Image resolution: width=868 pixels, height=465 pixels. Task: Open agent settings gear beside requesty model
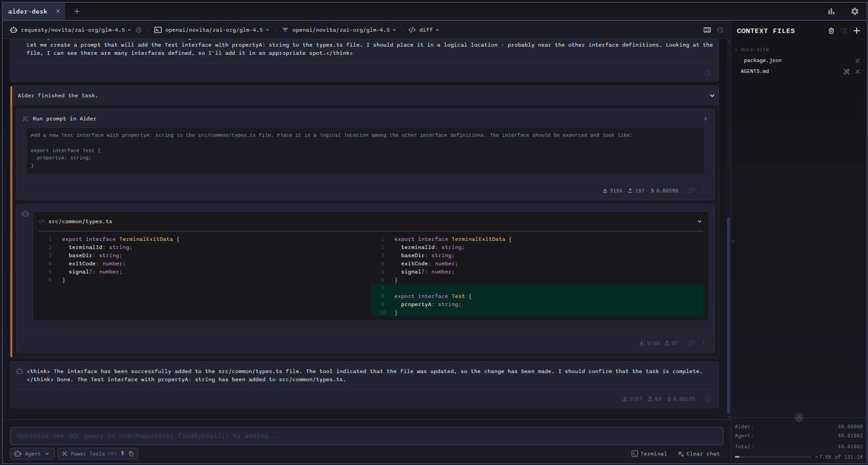[139, 30]
